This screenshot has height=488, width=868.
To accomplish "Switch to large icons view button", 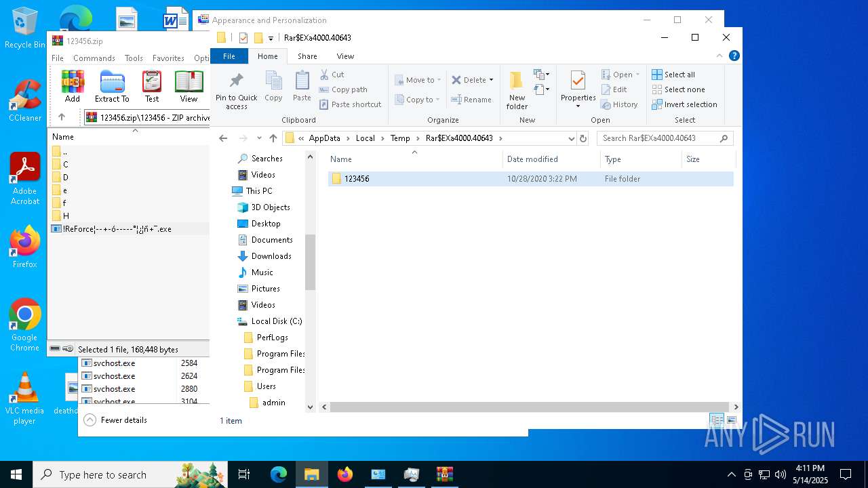I will pyautogui.click(x=732, y=421).
